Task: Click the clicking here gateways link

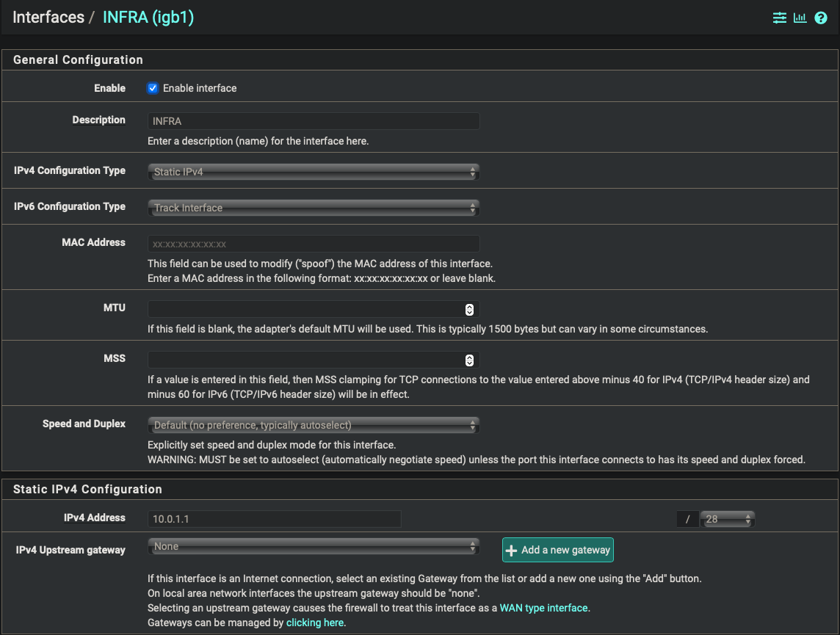Action: pos(314,622)
